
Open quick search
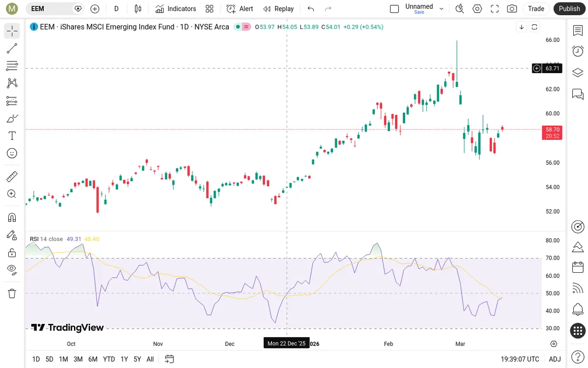[459, 8]
